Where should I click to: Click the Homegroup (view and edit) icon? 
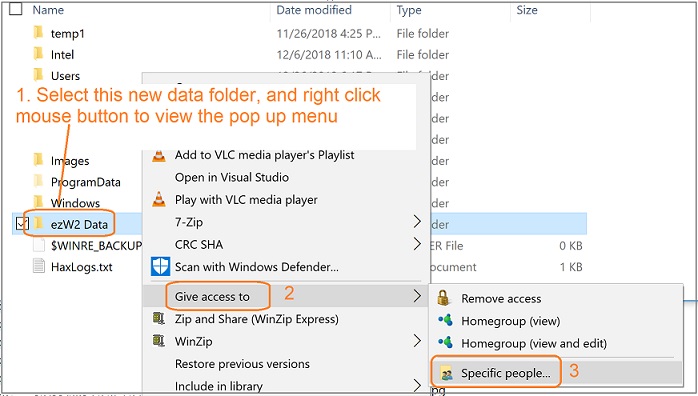click(445, 342)
